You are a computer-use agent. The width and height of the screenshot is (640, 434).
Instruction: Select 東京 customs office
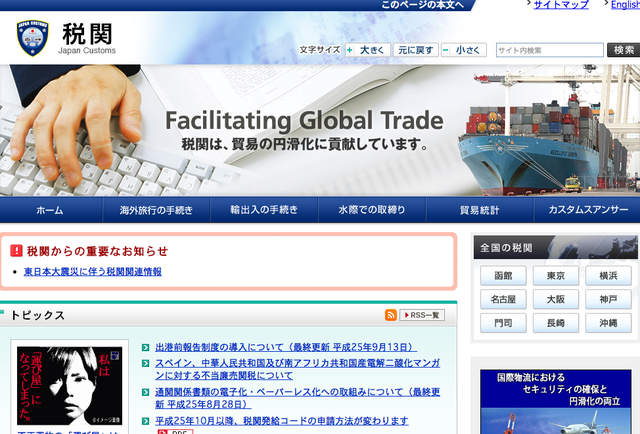[x=556, y=276]
